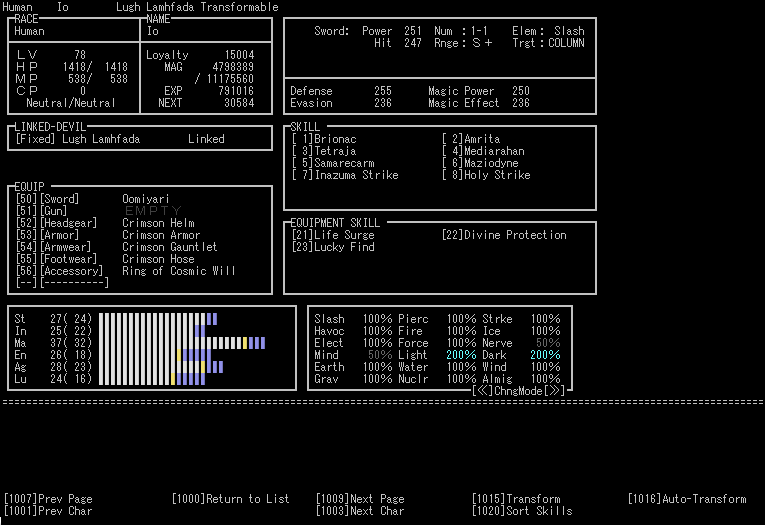The height and width of the screenshot is (525, 765).
Task: Select equipment skill [21]Life Surge
Action: [x=333, y=235]
